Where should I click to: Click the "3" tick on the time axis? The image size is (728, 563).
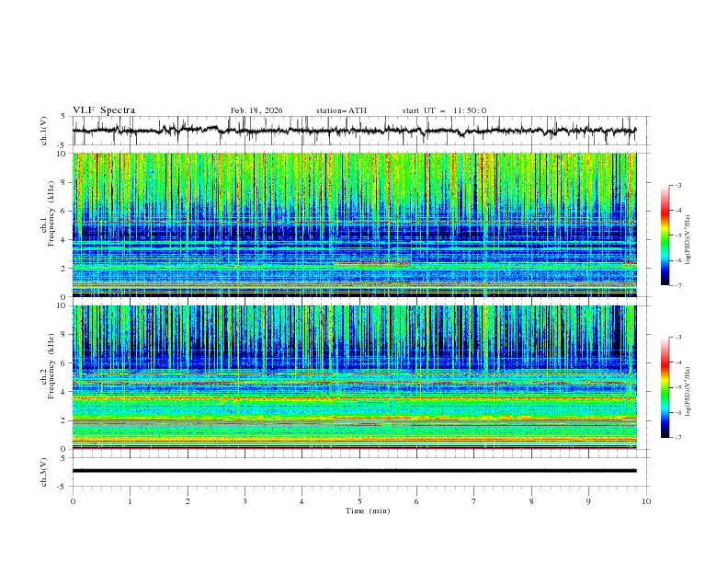(245, 501)
